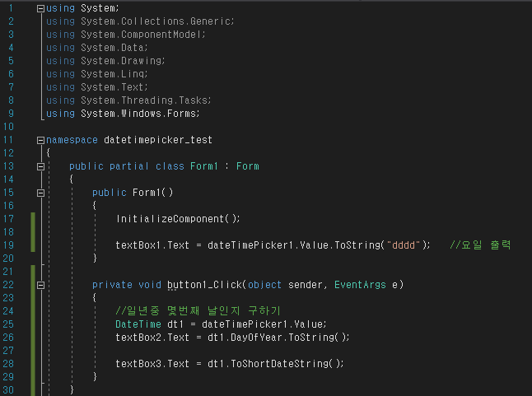
Task: Click the 'using System.Data;' line
Action: (97, 48)
